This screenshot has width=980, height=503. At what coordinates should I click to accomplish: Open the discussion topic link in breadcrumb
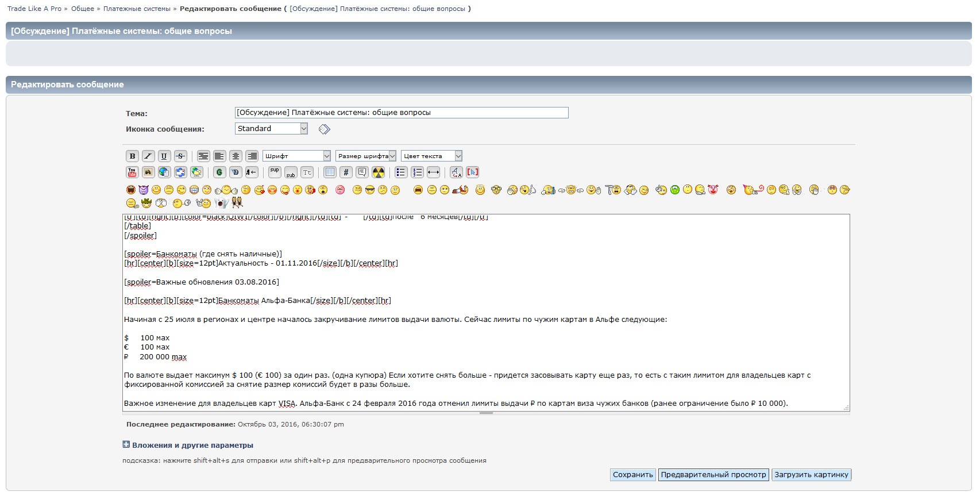tap(377, 9)
